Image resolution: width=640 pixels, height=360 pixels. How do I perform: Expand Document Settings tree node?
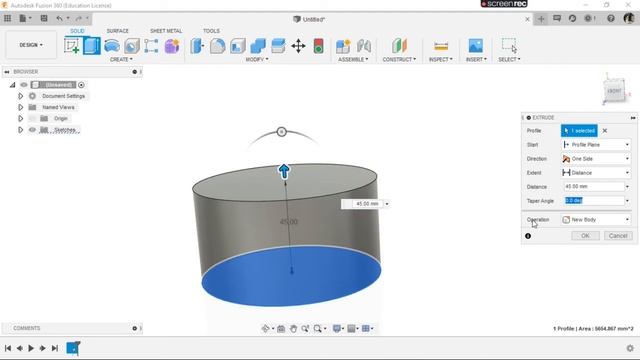20,96
